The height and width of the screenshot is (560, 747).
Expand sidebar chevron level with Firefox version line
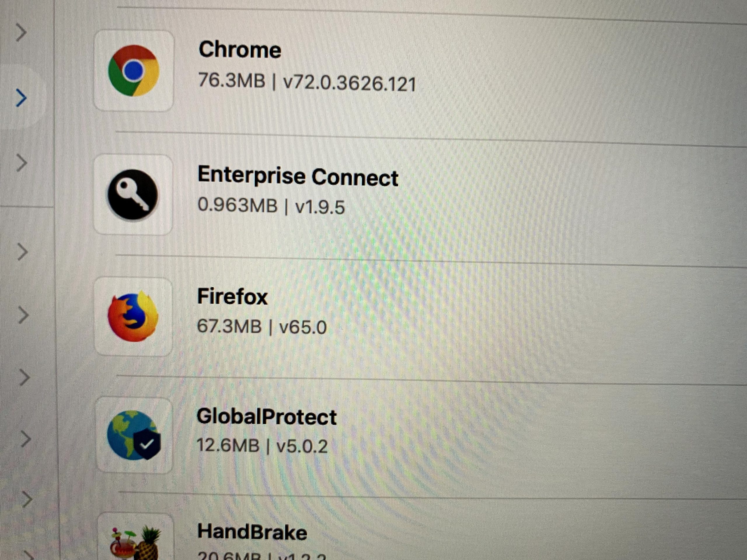click(23, 316)
